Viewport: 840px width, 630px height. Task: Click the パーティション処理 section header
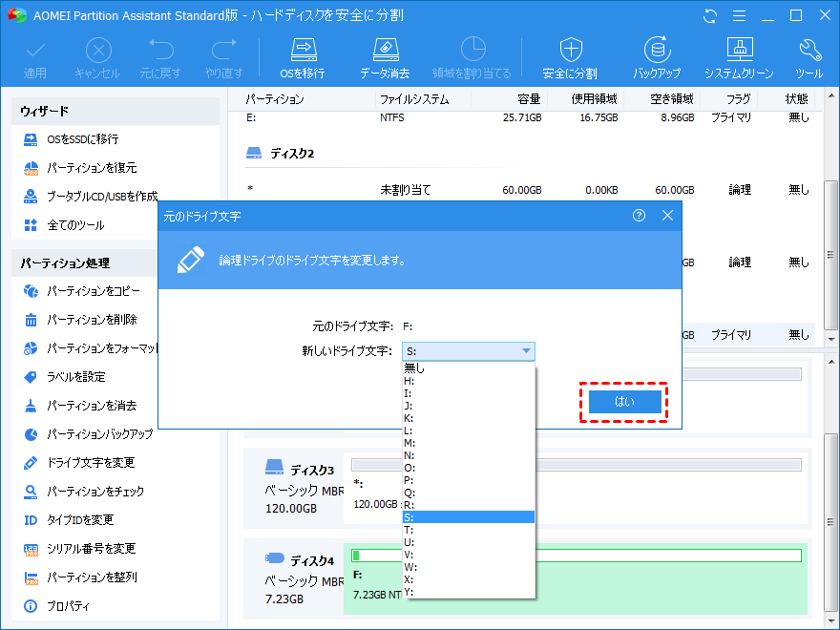[x=84, y=263]
